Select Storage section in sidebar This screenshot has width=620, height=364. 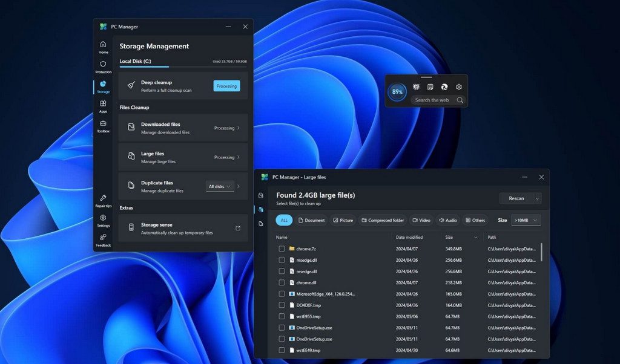tap(103, 86)
